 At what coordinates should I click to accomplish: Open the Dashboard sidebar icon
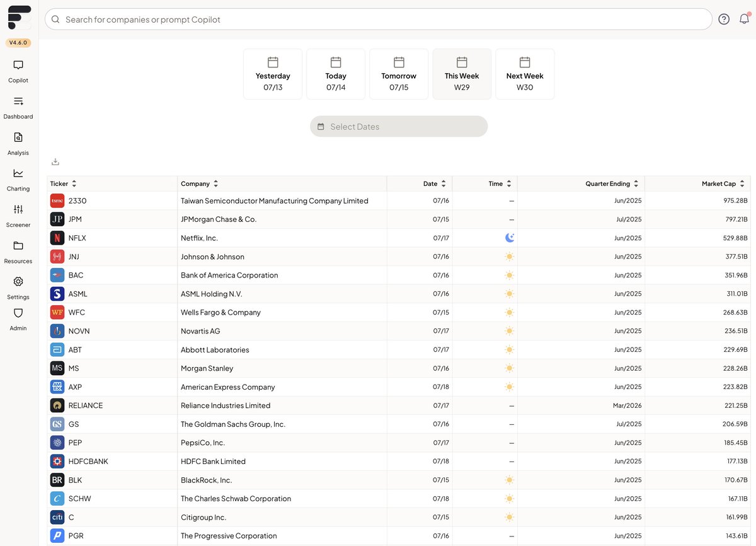[18, 101]
